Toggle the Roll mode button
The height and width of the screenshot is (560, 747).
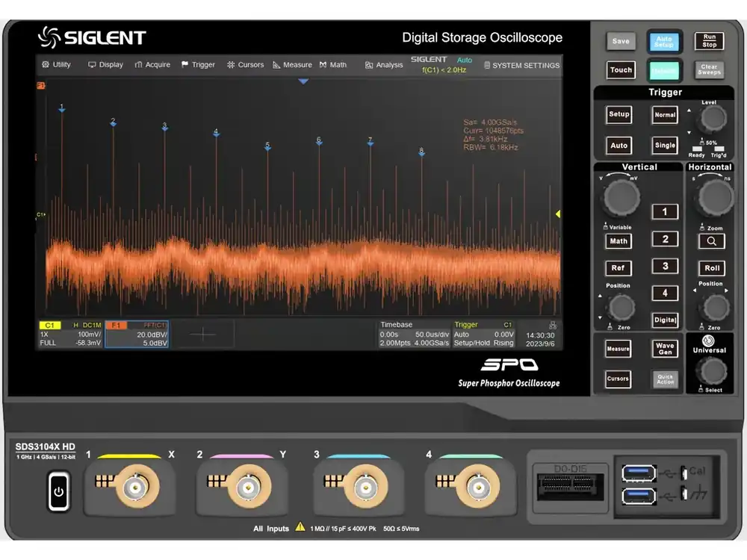[x=712, y=268]
